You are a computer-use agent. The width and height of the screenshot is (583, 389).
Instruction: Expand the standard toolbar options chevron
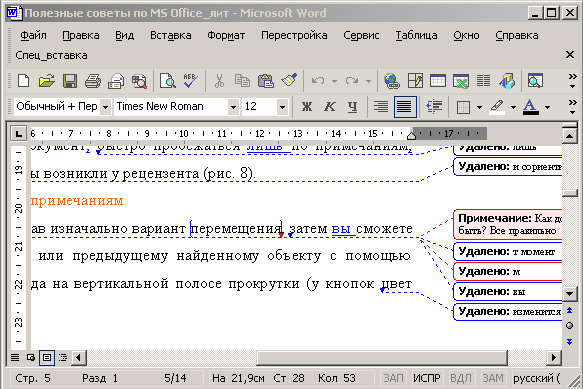(572, 81)
